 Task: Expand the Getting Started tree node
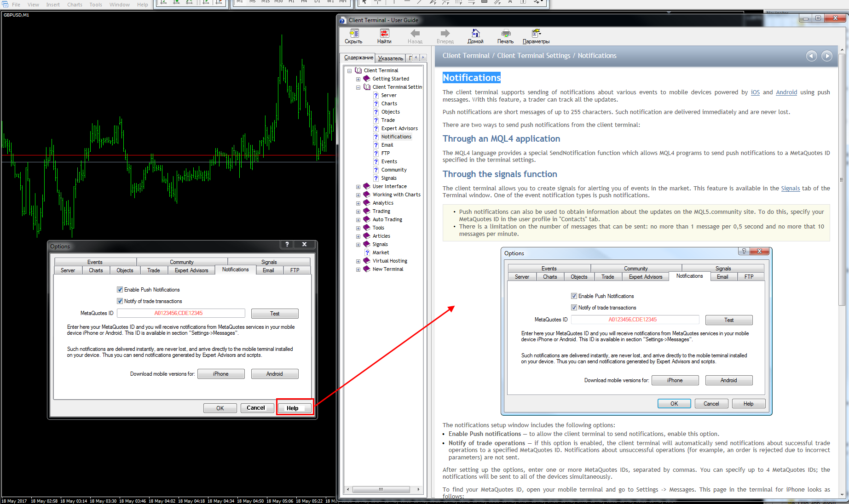pos(358,79)
